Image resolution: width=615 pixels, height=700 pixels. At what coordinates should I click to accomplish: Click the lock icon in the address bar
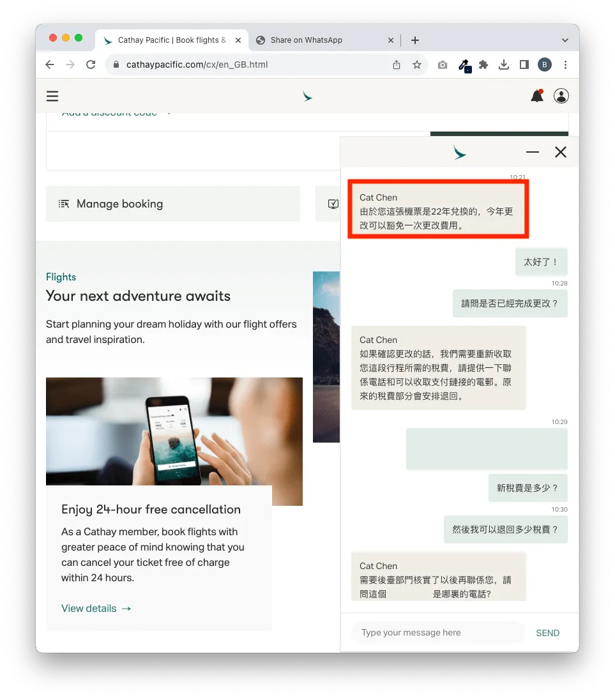[x=116, y=65]
